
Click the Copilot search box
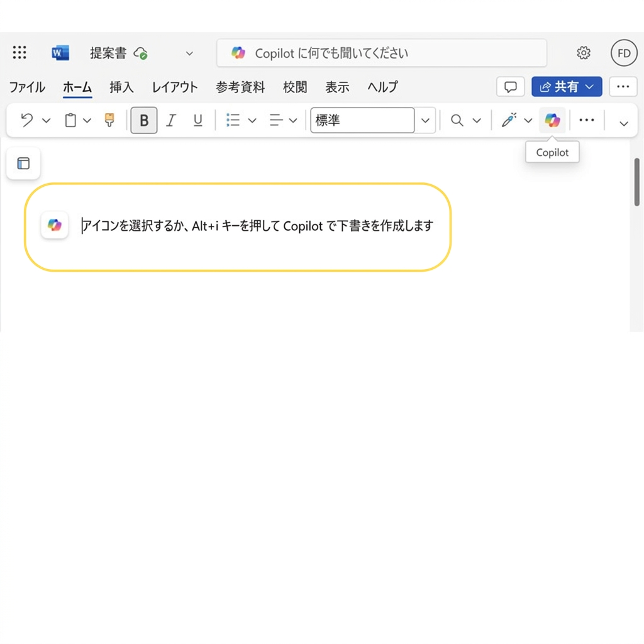[x=382, y=53]
